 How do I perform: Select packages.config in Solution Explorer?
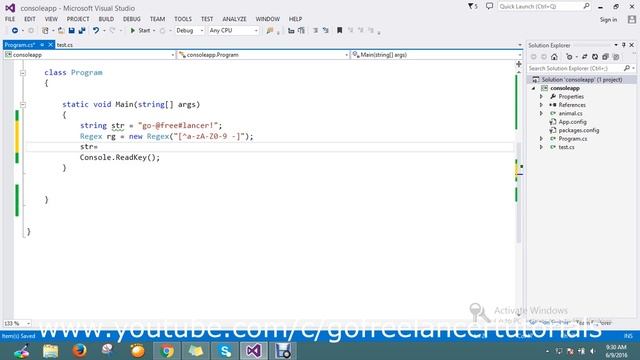(x=578, y=130)
